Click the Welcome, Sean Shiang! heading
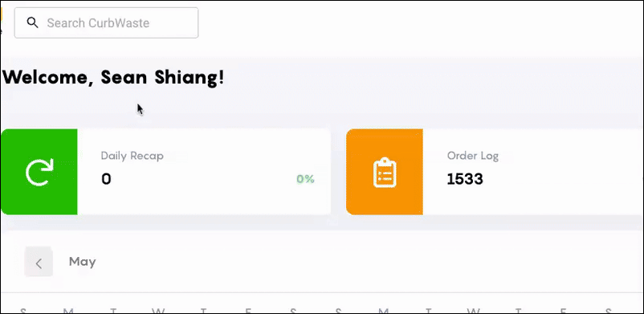Screen dimensions: 644x314 click(x=113, y=77)
